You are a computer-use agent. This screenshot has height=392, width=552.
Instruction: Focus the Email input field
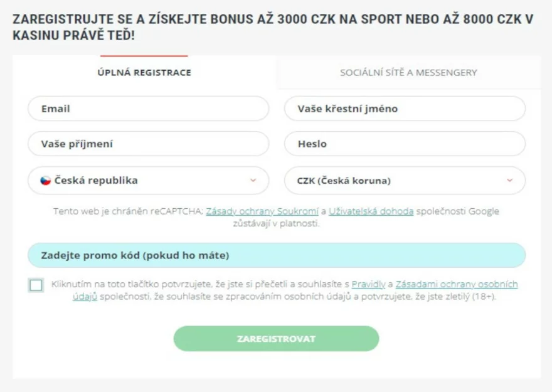coord(148,109)
